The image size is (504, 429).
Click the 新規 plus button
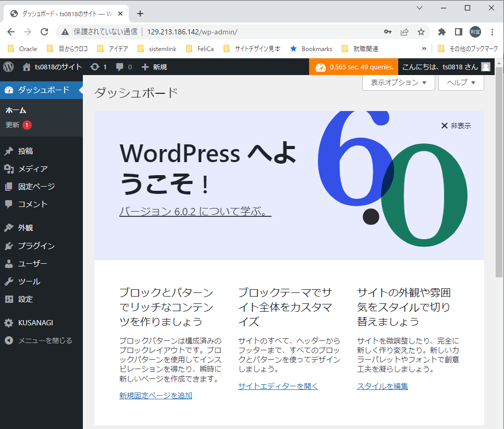[154, 67]
